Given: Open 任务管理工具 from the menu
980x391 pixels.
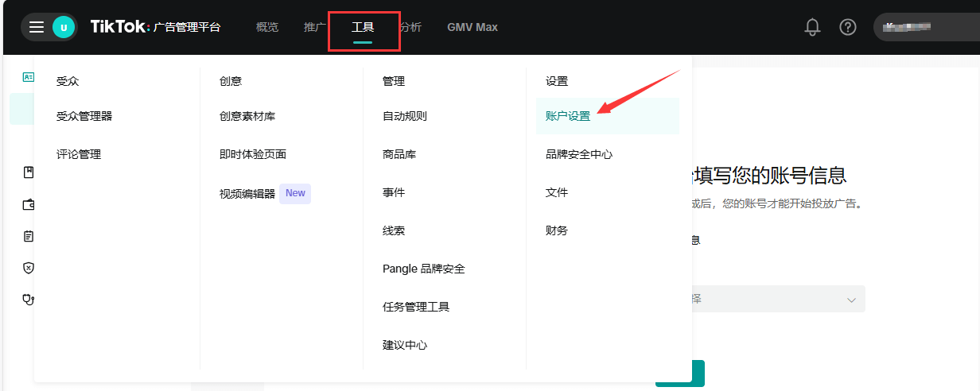Looking at the screenshot, I should (416, 307).
